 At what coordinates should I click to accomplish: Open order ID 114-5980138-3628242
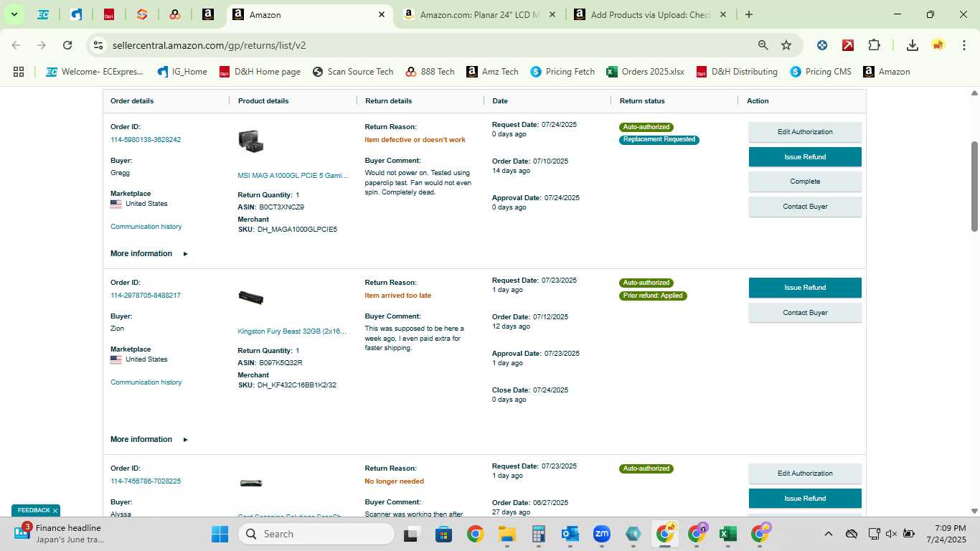click(146, 140)
